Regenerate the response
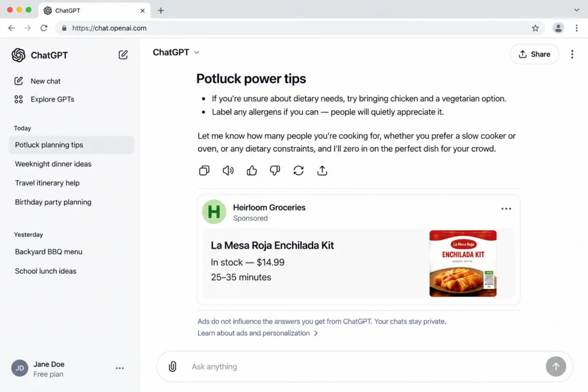This screenshot has height=392, width=588. (299, 170)
